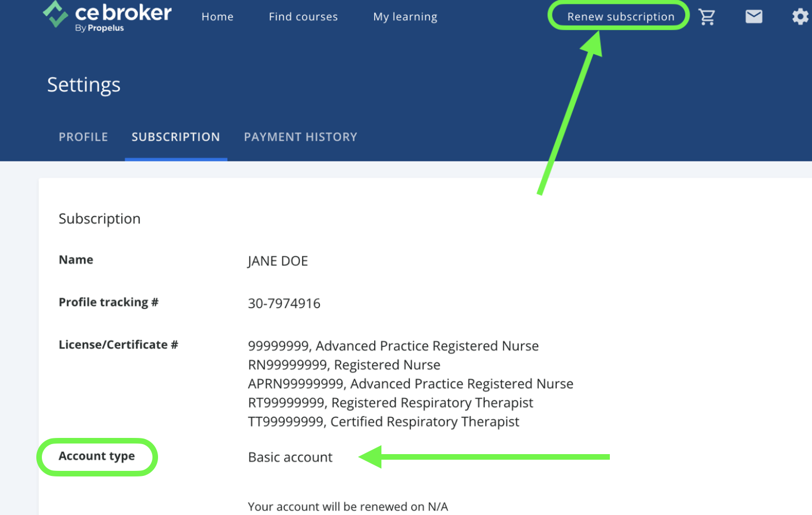
Task: Select the SUBSCRIPTION tab
Action: pyautogui.click(x=175, y=137)
